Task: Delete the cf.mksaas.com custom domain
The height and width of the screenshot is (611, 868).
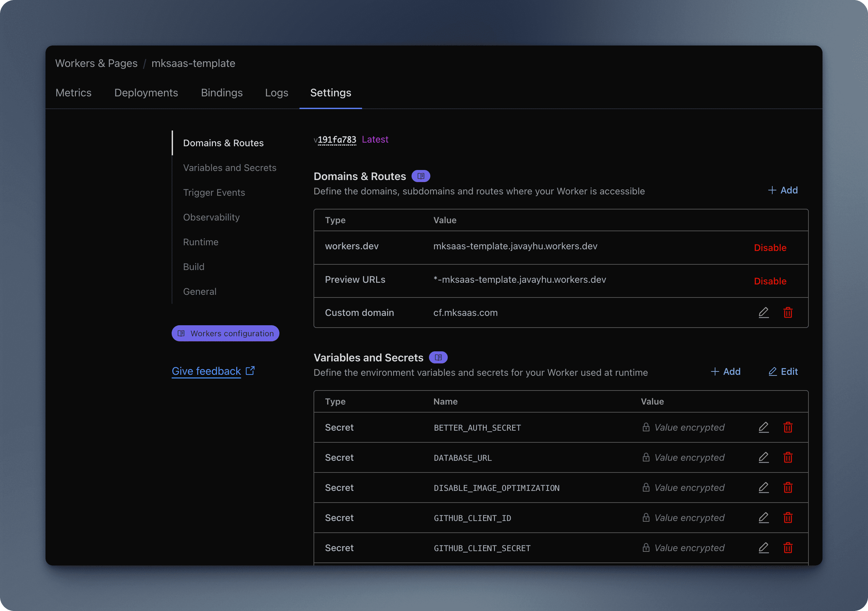Action: pyautogui.click(x=788, y=313)
